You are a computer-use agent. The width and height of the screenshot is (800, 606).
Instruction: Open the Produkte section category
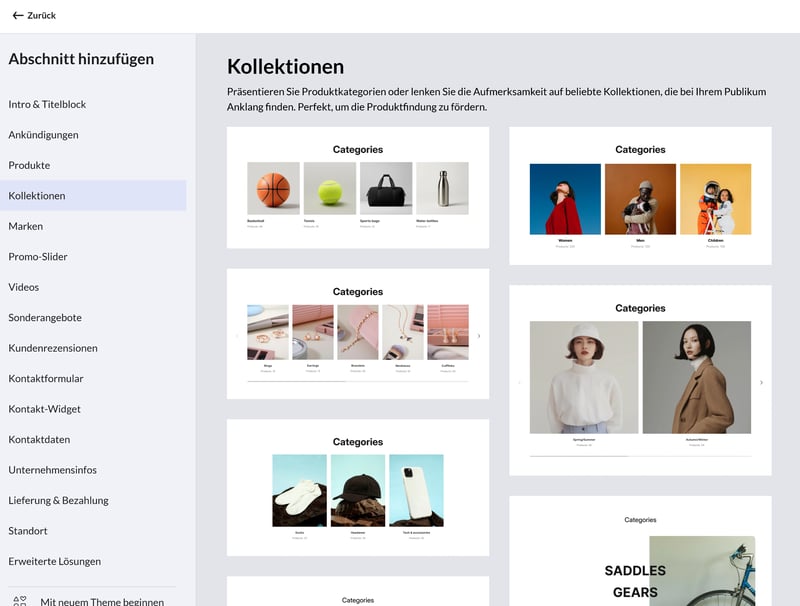click(29, 165)
